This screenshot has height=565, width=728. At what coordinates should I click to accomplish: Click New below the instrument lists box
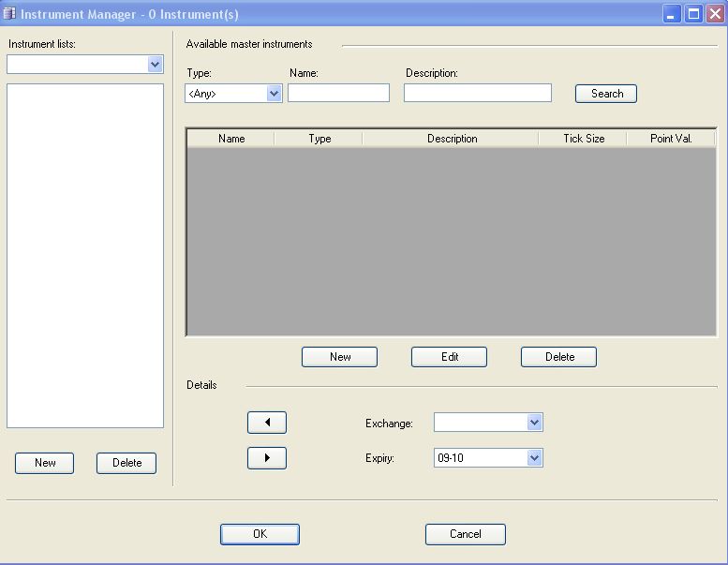pos(44,463)
